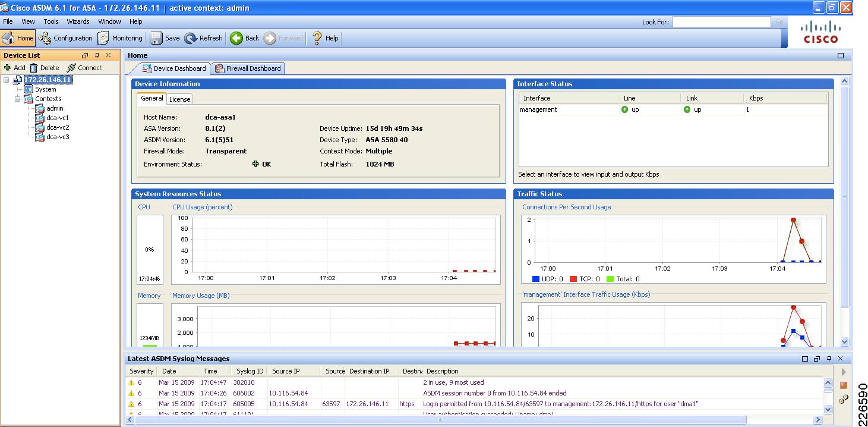This screenshot has width=868, height=427.
Task: Select the General tab in Device Information
Action: [x=152, y=99]
